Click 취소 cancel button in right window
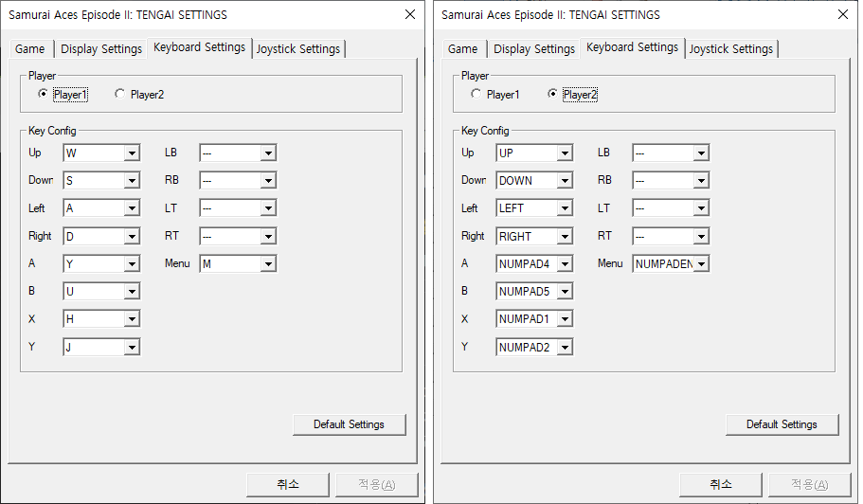This screenshot has width=863, height=504. coord(721,484)
